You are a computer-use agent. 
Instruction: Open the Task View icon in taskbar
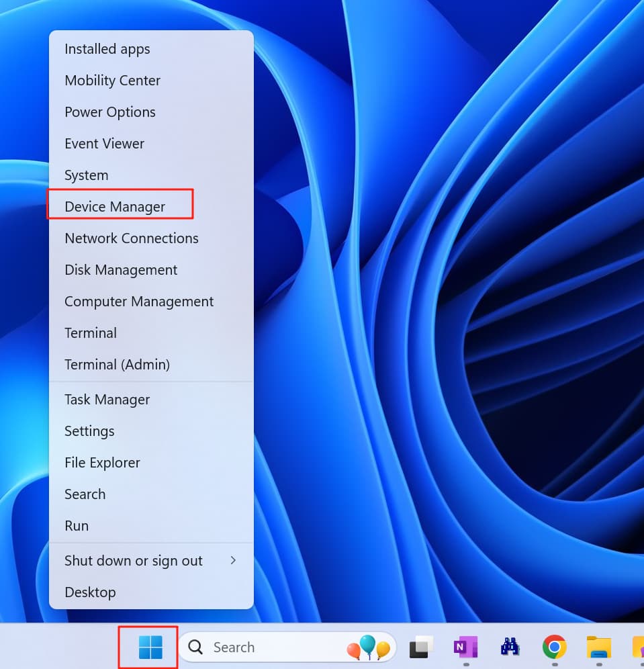click(421, 647)
